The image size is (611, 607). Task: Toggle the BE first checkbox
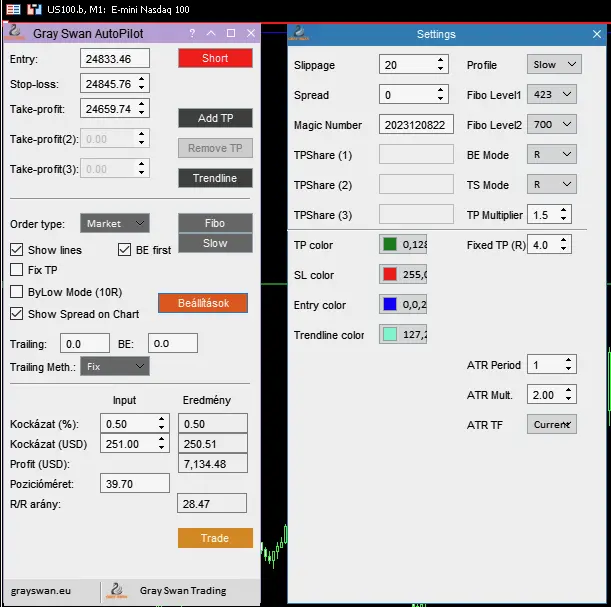tap(124, 250)
